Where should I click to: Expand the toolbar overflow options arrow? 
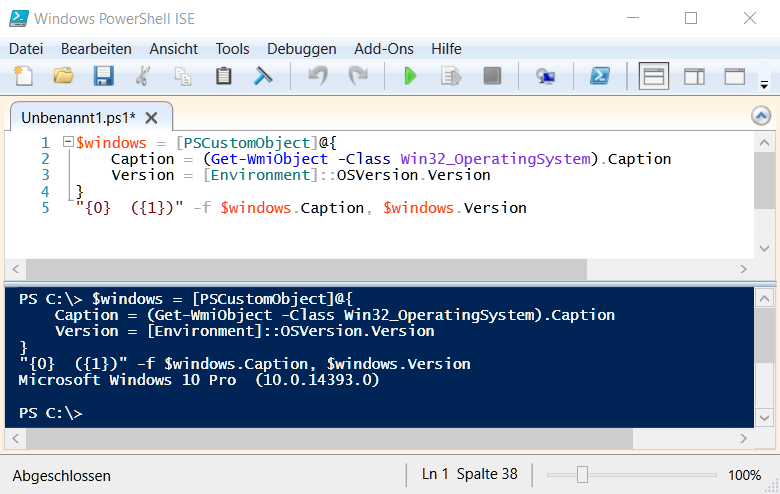[765, 85]
